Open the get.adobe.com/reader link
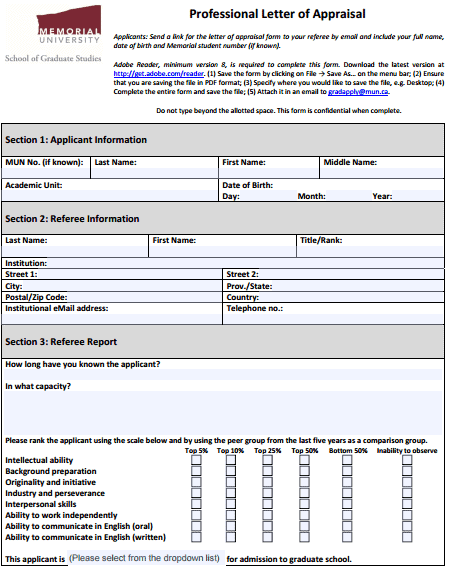 click(159, 73)
